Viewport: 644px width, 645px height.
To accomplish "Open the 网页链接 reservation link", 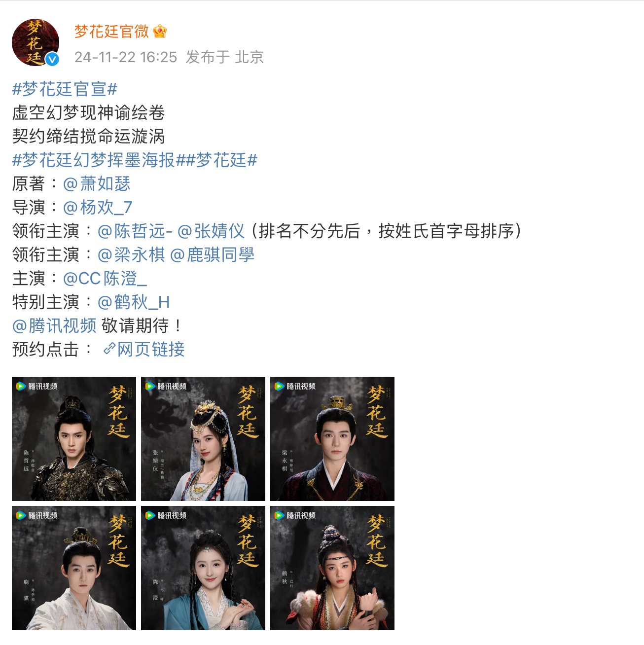I will (151, 350).
